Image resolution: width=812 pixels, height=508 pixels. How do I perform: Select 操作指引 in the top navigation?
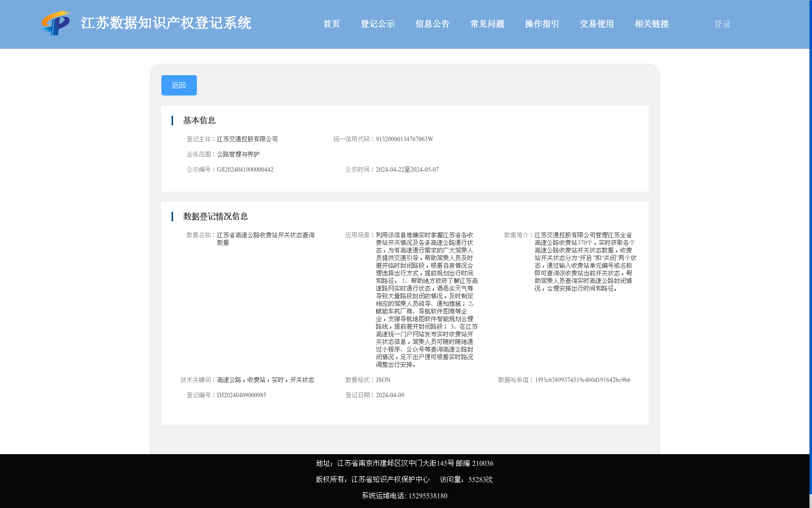click(x=543, y=24)
